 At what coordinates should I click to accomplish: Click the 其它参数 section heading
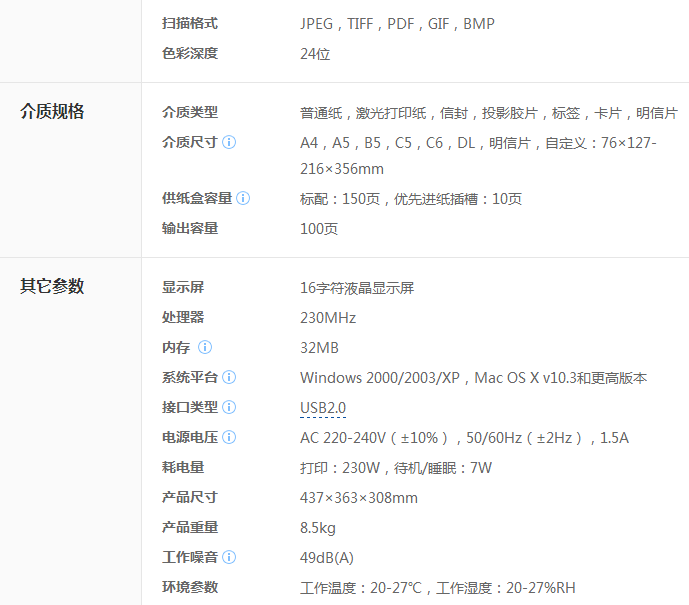(x=52, y=286)
